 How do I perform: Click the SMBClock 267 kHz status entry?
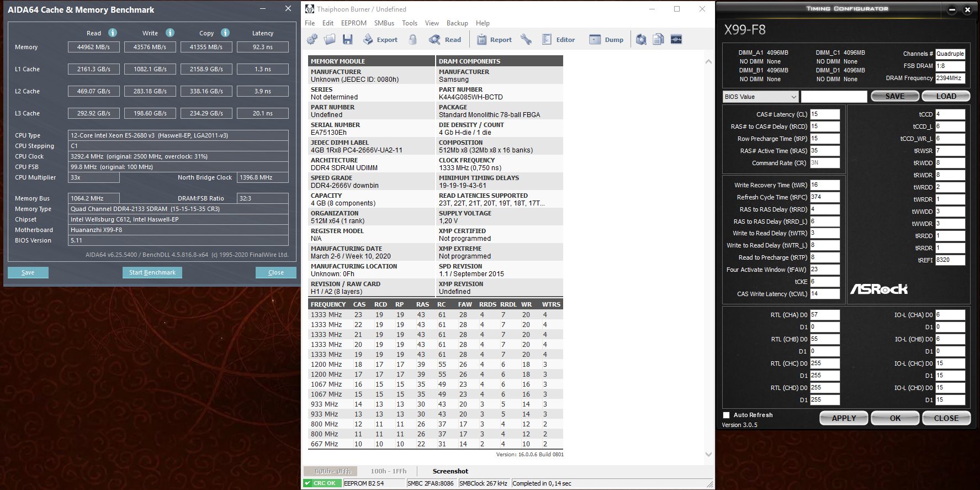pos(483,483)
